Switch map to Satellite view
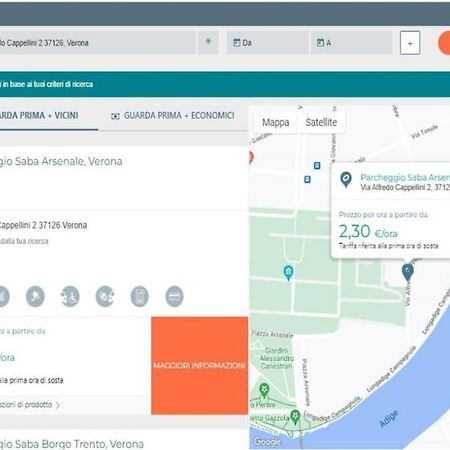Image resolution: width=450 pixels, height=450 pixels. coord(321,122)
